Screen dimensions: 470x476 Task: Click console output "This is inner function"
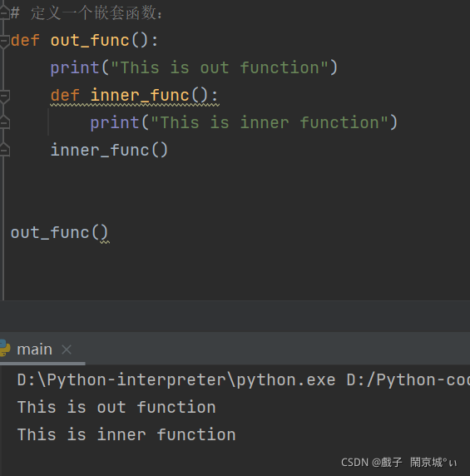(x=126, y=434)
